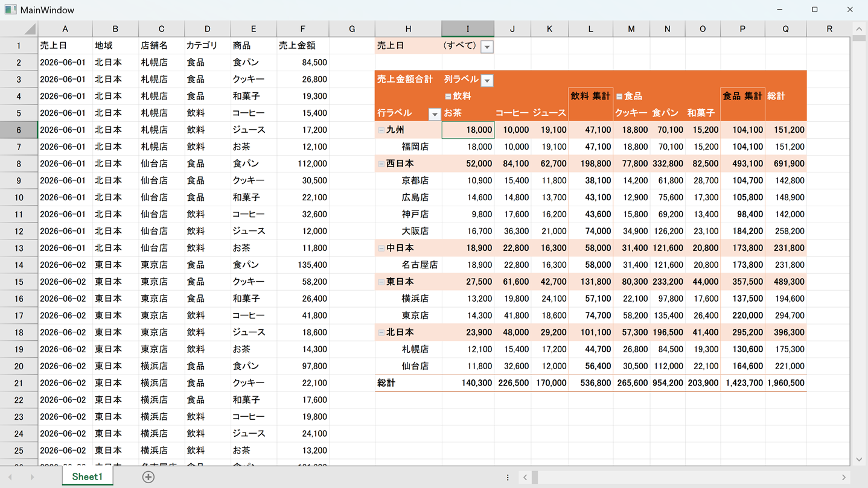Image resolution: width=868 pixels, height=488 pixels.
Task: Click the tab bar splitter dots handle
Action: [508, 477]
